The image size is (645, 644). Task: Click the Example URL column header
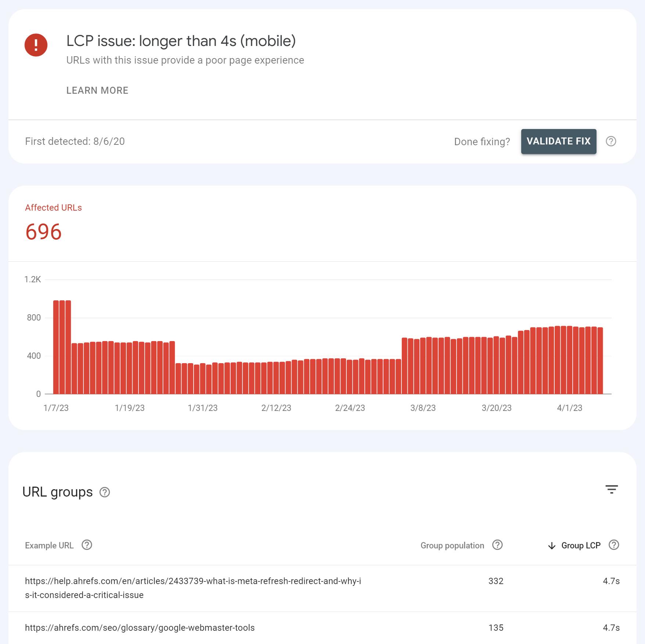click(50, 545)
